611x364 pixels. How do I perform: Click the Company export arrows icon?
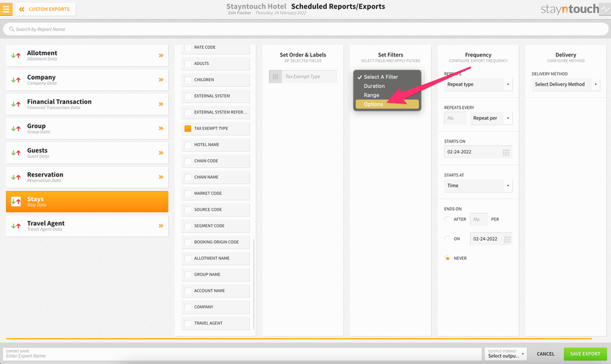tap(16, 80)
